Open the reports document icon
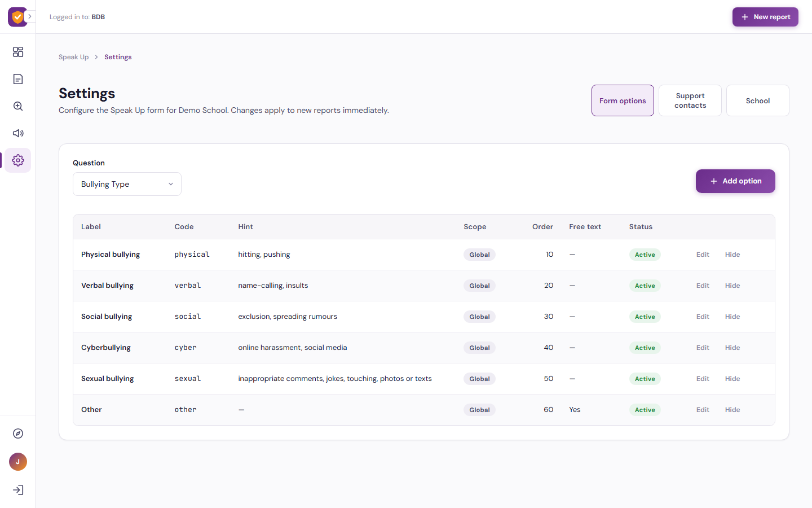 [18, 79]
